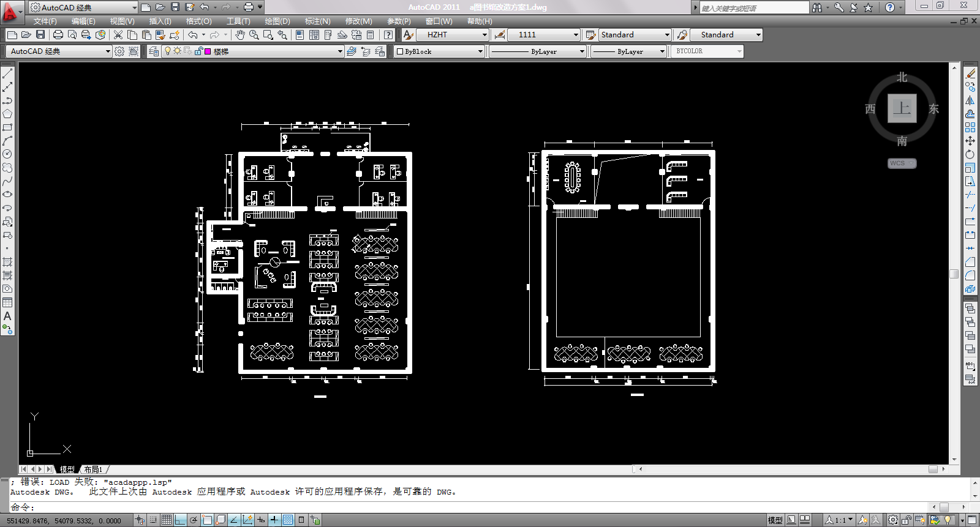The height and width of the screenshot is (527, 980).
Task: Click the Workspace Settings gear icon
Action: (119, 51)
